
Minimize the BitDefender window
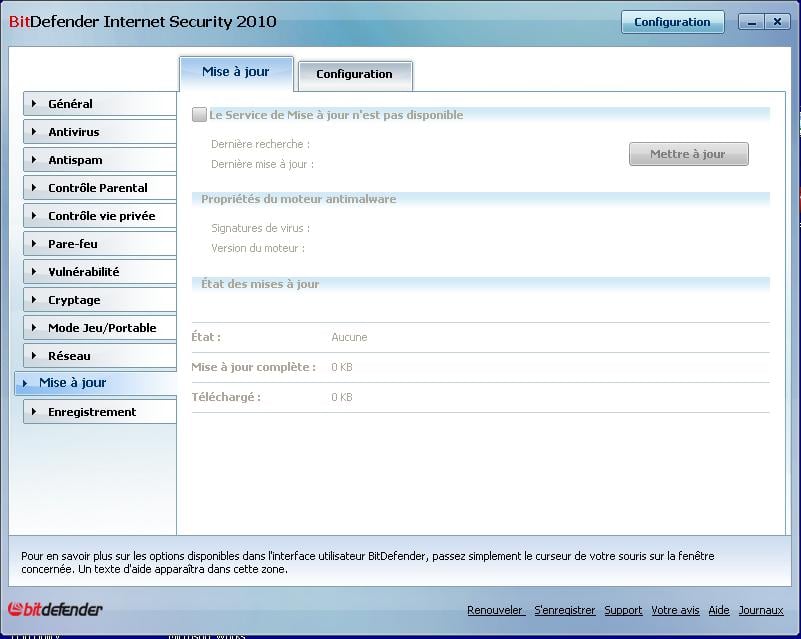tap(751, 22)
